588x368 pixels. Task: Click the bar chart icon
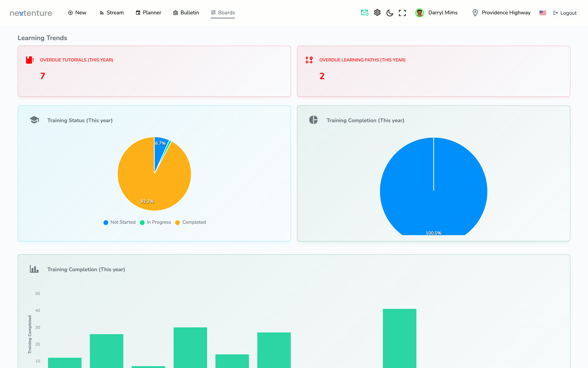pos(34,269)
